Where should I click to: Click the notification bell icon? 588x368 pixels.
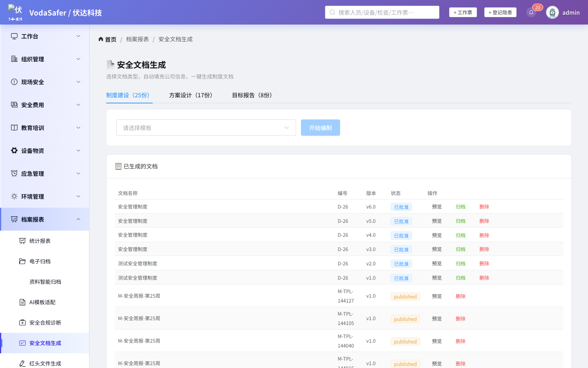pyautogui.click(x=531, y=12)
